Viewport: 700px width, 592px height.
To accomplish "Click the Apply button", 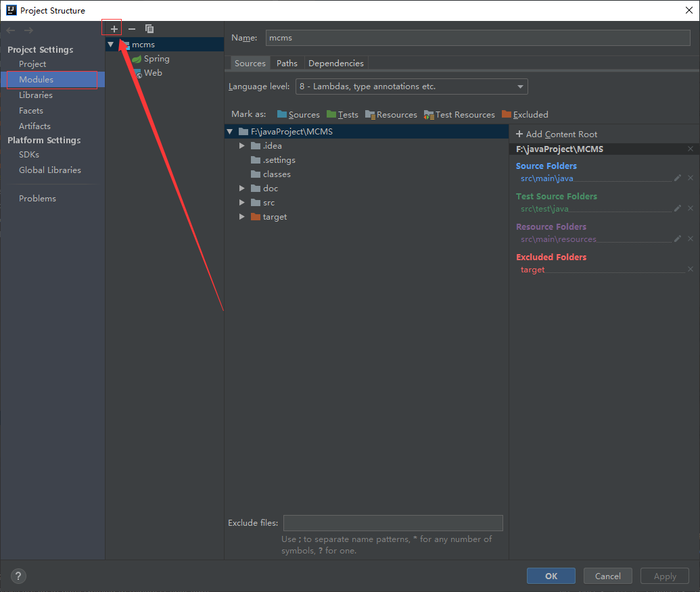I will tap(665, 576).
